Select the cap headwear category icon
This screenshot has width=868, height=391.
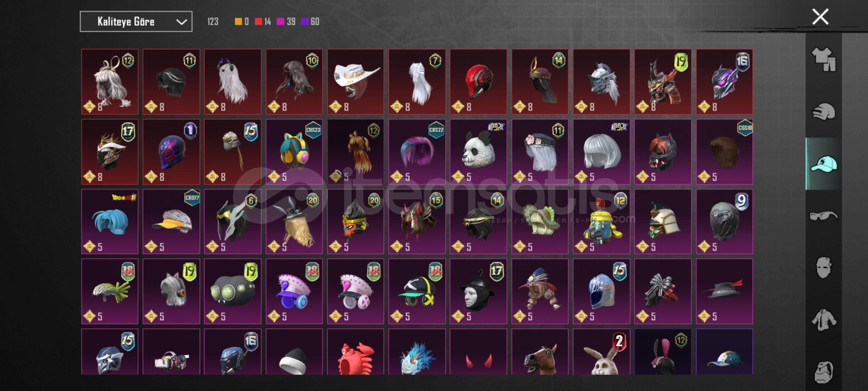coord(824,164)
